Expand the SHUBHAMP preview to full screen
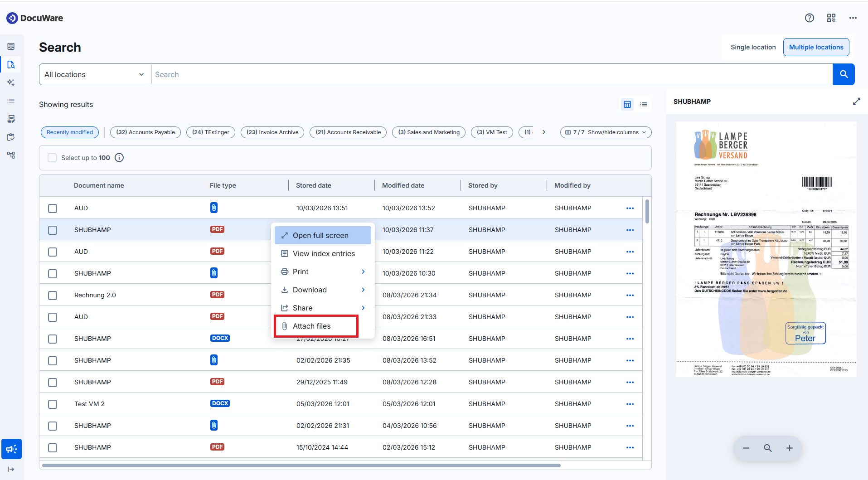 tap(856, 102)
